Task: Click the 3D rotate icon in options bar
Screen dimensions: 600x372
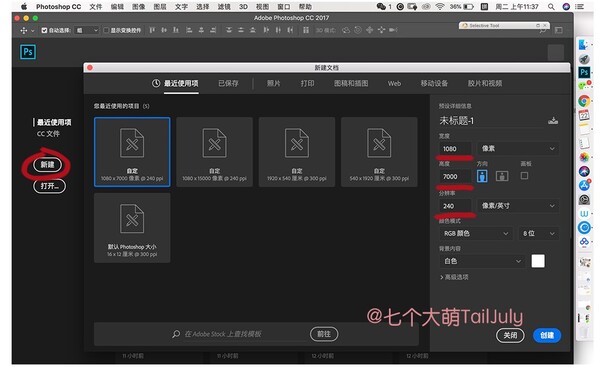Action: [346, 30]
